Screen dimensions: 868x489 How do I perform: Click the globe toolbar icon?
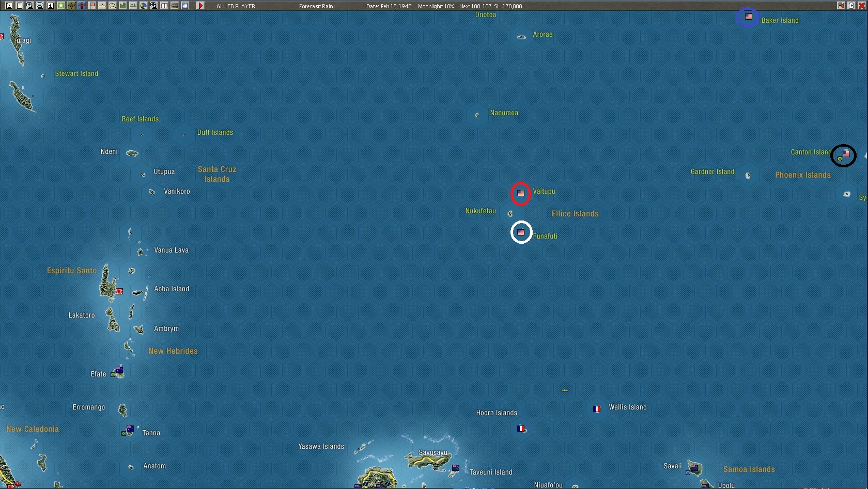143,6
